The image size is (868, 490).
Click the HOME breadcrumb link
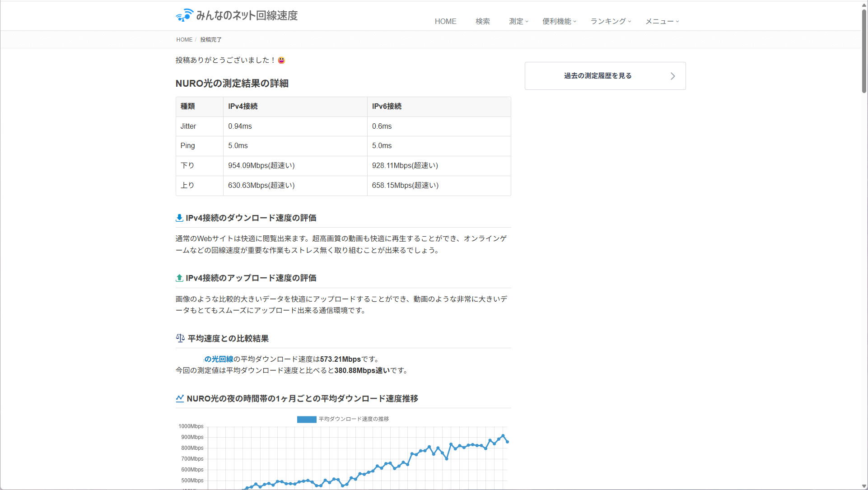point(184,40)
